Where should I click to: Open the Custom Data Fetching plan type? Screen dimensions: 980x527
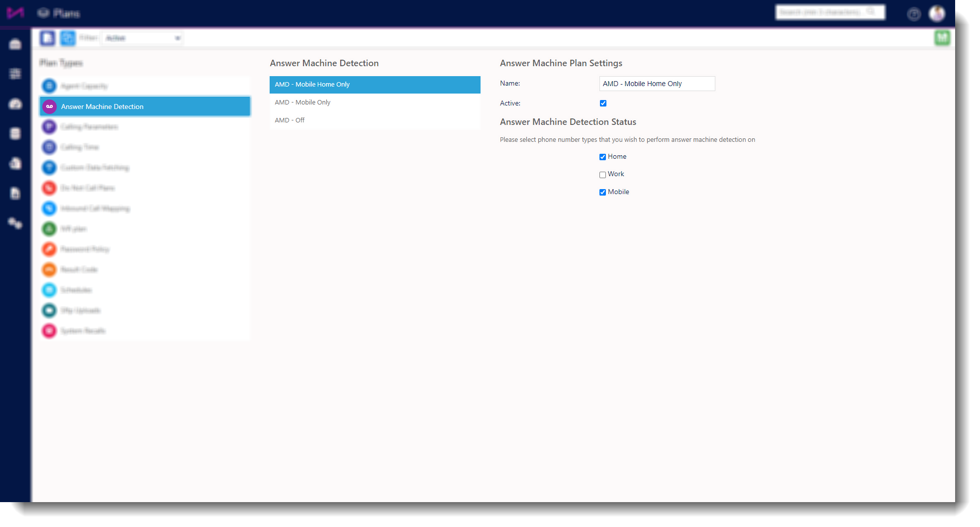click(145, 168)
